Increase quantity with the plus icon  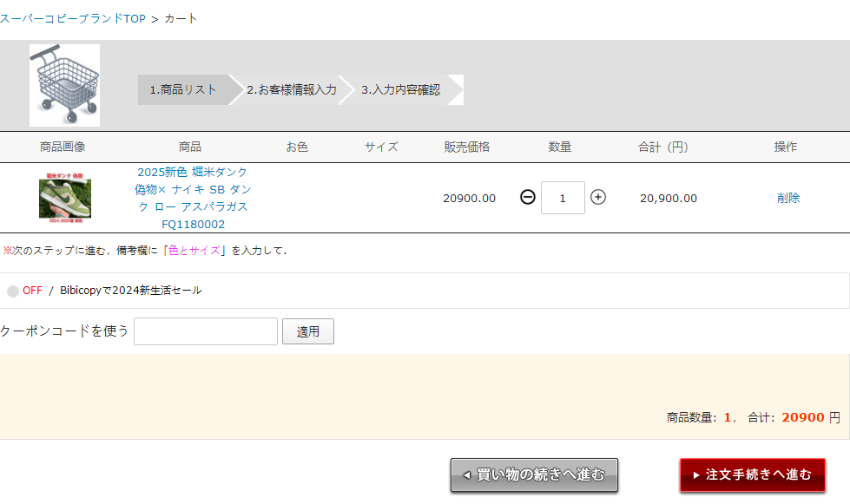point(598,197)
